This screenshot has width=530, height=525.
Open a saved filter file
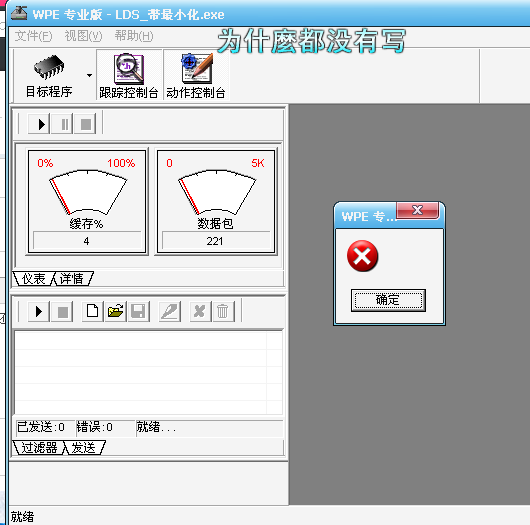[x=116, y=311]
